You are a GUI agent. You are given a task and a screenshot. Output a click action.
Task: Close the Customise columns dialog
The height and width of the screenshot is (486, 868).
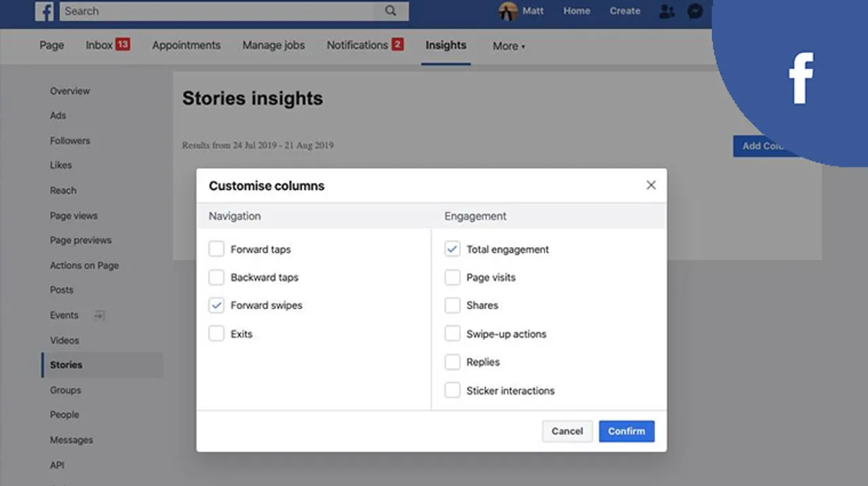click(x=651, y=185)
